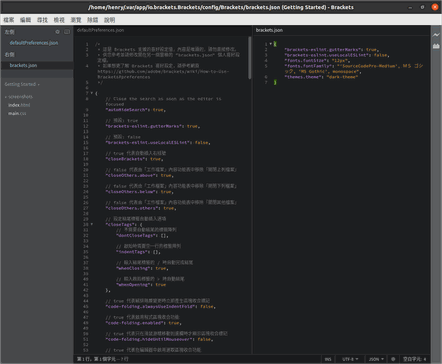Open the 檢視 menu
The width and height of the screenshot is (442, 364).
click(59, 20)
